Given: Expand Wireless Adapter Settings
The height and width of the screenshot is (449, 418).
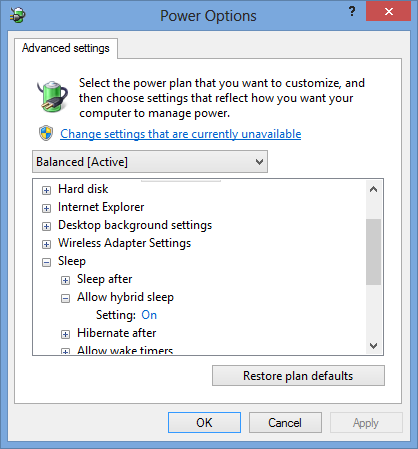Looking at the screenshot, I should click(x=46, y=244).
